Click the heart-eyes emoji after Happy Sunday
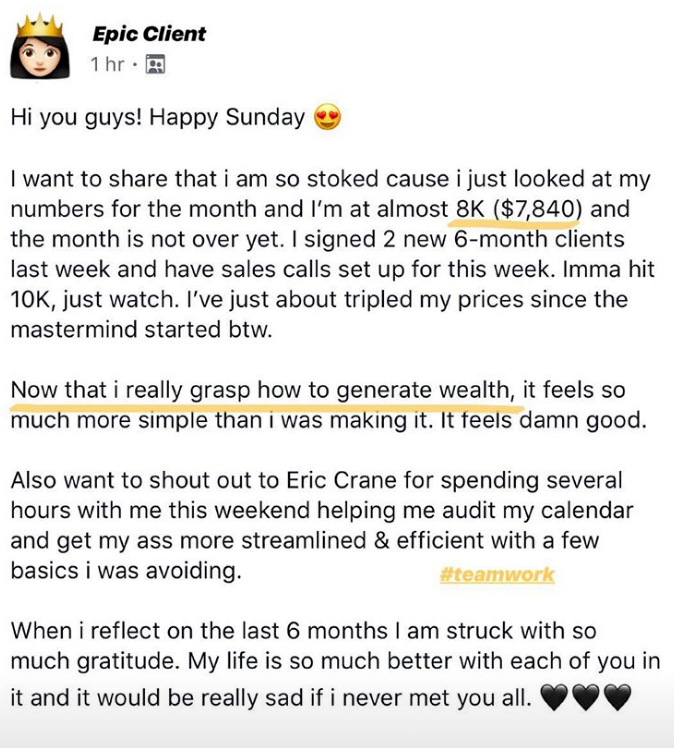The image size is (674, 748). 327,117
